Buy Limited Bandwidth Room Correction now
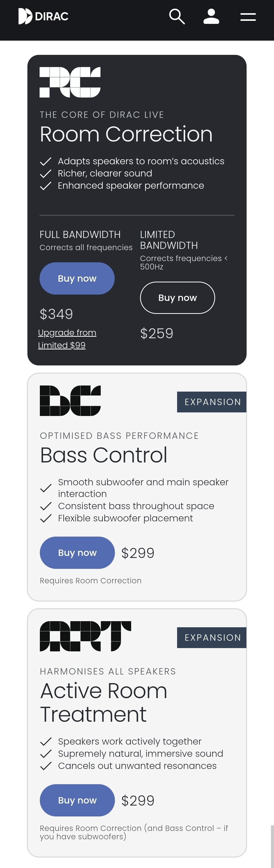Screen dimensions: 274x868 pyautogui.click(x=177, y=298)
